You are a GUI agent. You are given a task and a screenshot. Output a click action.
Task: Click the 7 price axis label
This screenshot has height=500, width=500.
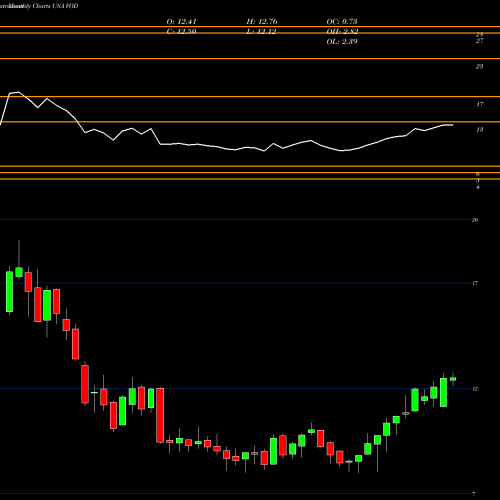[474, 494]
